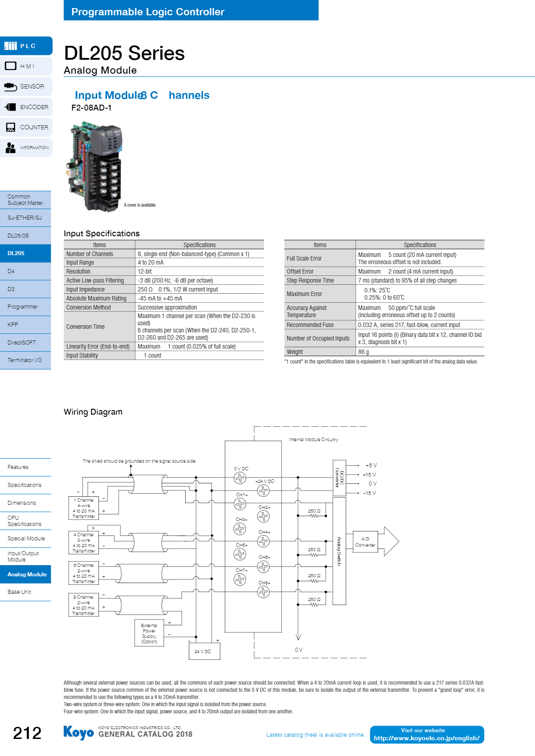This screenshot has height=756, width=535.
Task: Select the Terminator I/O tab
Action: point(26,360)
